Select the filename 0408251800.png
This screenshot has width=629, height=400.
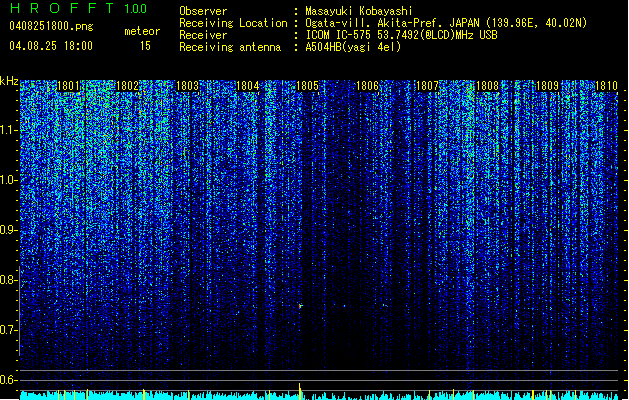51,26
